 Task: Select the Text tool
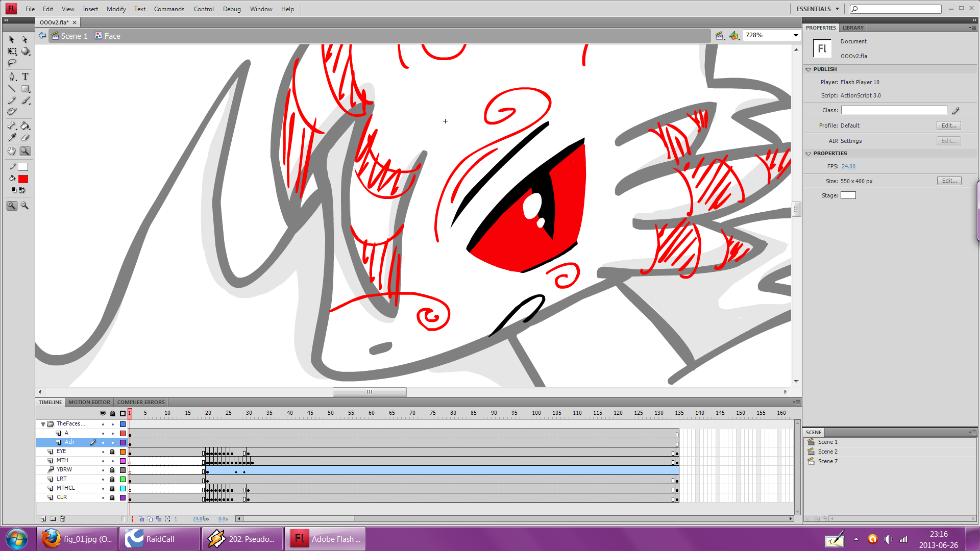point(25,77)
